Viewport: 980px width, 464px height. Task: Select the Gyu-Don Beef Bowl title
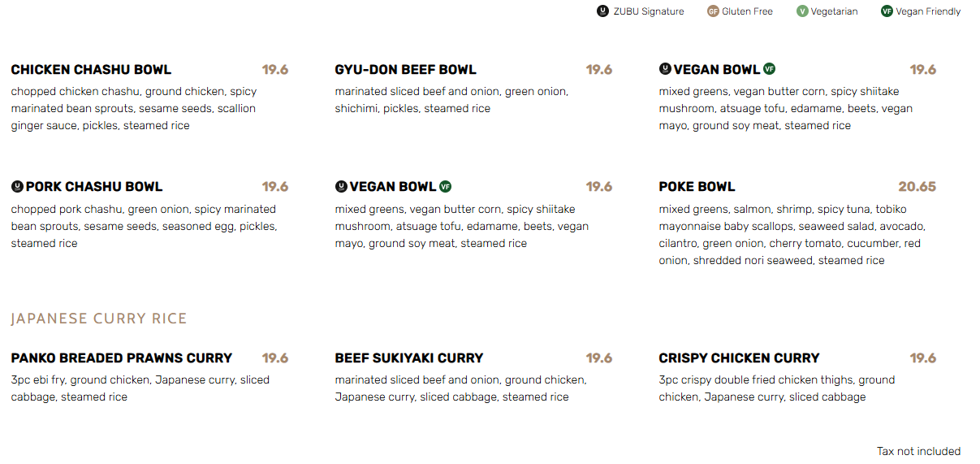tap(405, 70)
